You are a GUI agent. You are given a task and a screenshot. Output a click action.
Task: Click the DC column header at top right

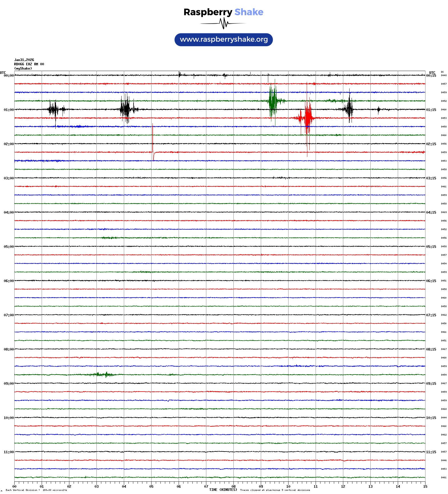[442, 72]
